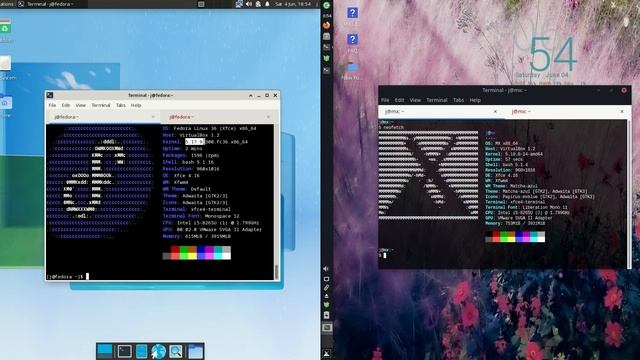Launch web browser from Fedora dock
The height and width of the screenshot is (360, 640).
pyautogui.click(x=158, y=351)
